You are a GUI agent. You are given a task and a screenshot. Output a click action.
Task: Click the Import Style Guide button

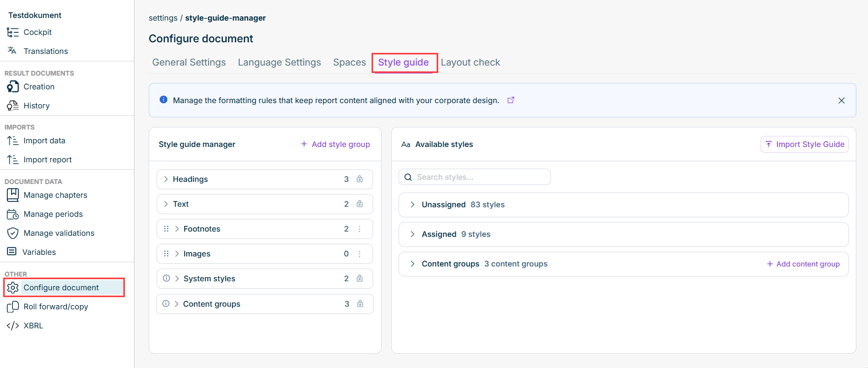coord(804,144)
